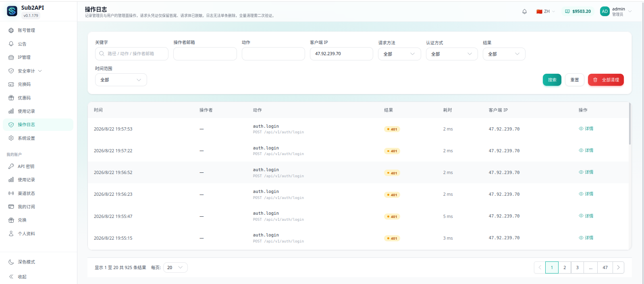
Task: Click the 收起 collapse arrows icon
Action: (x=11, y=277)
